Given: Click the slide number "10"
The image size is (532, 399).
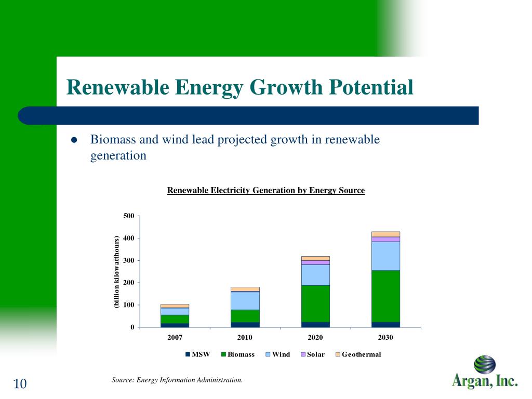Looking at the screenshot, I should click(20, 384).
